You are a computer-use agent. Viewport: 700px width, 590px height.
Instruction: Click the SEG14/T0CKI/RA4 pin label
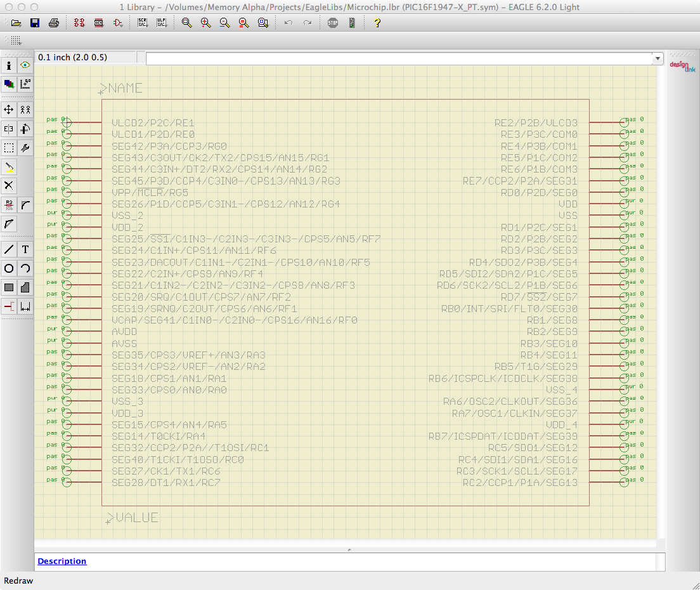[x=159, y=436]
